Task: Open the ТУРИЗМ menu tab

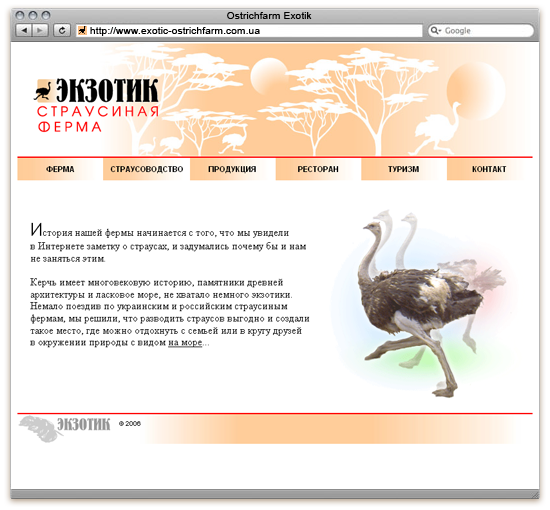Action: 404,169
